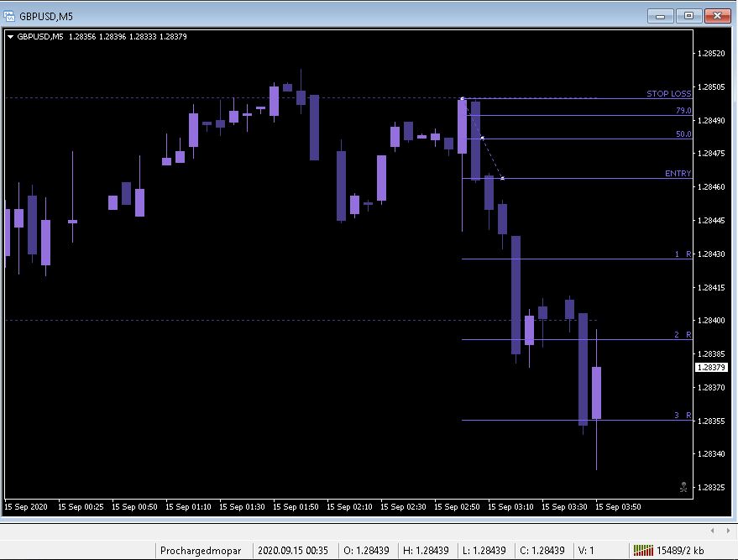Screen dimensions: 738x560
Task: Select the 2 R target line label
Action: tap(683, 335)
